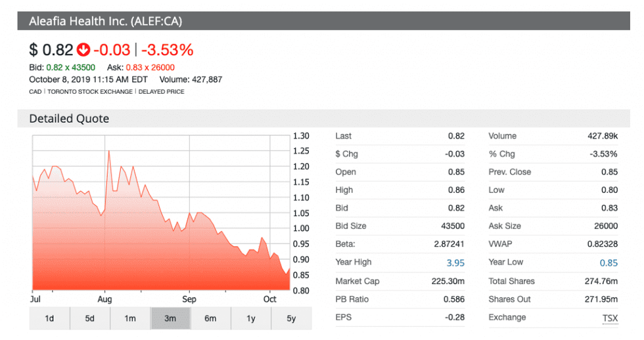Click the Aleafia Health Inc. title bar

pyautogui.click(x=105, y=21)
